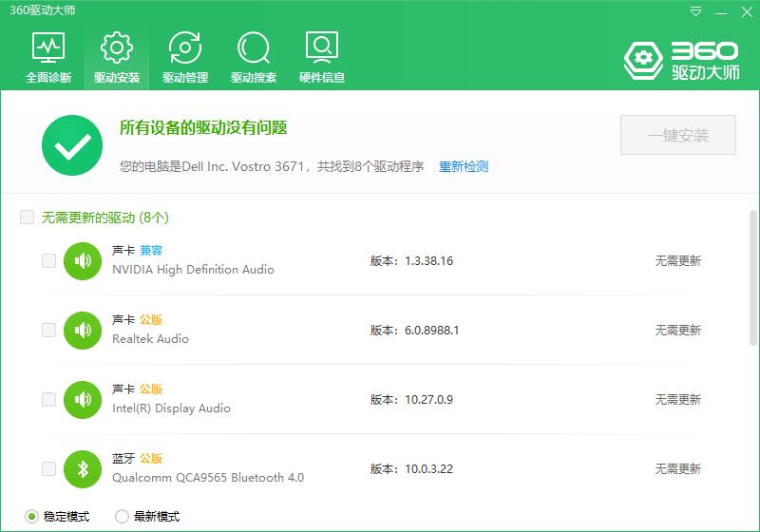Click the 重新检测 link

(x=464, y=166)
